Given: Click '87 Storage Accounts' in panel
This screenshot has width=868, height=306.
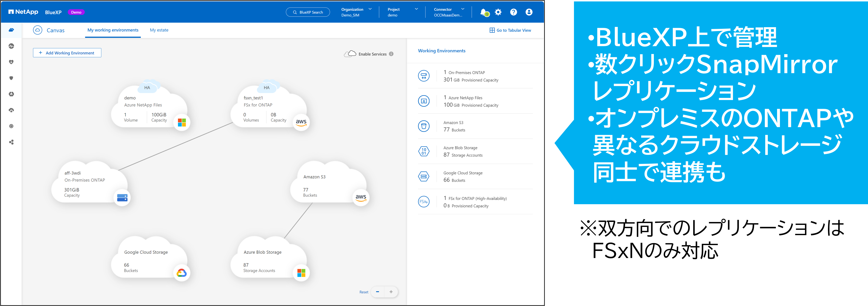Looking at the screenshot, I should point(463,155).
